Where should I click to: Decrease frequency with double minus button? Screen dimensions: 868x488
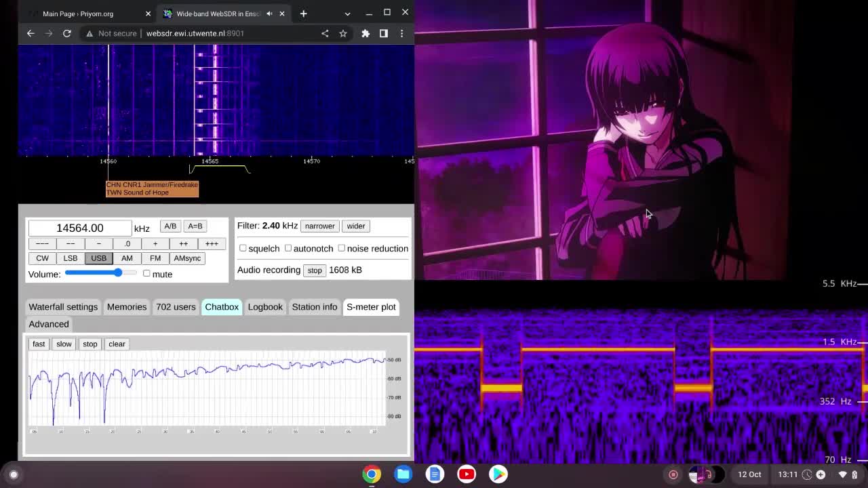pos(71,244)
